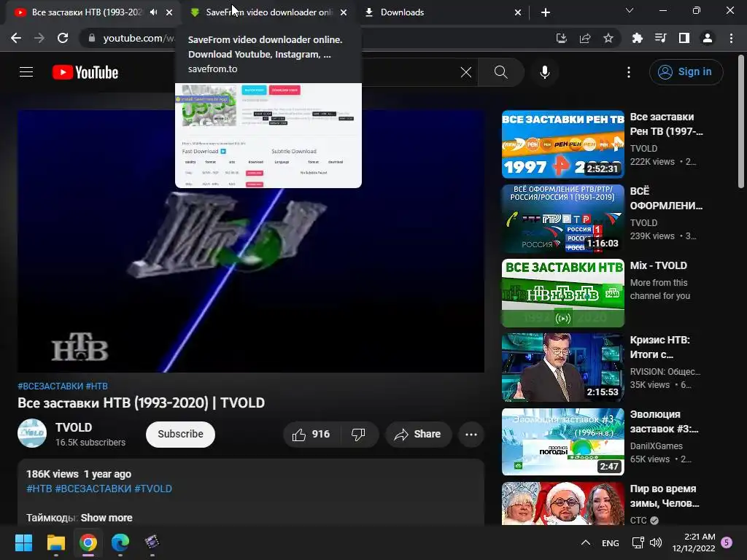The width and height of the screenshot is (747, 560).
Task: Reload the current page
Action: [x=63, y=38]
